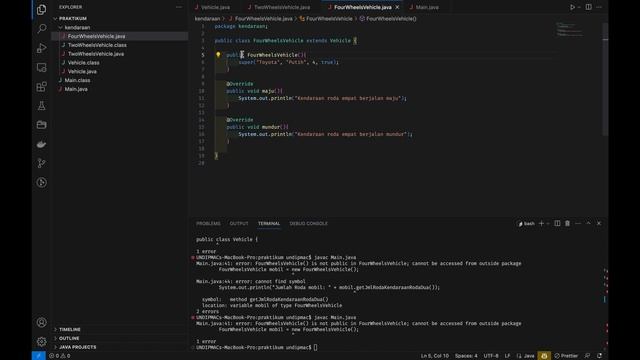The image size is (640, 360).
Task: Select the bash terminal entry
Action: pos(526,223)
